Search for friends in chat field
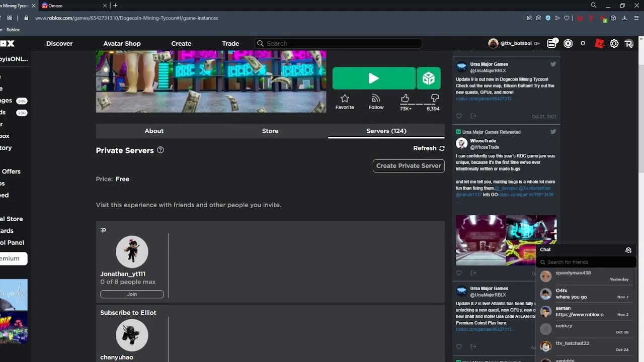Image resolution: width=644 pixels, height=362 pixels. point(586,262)
